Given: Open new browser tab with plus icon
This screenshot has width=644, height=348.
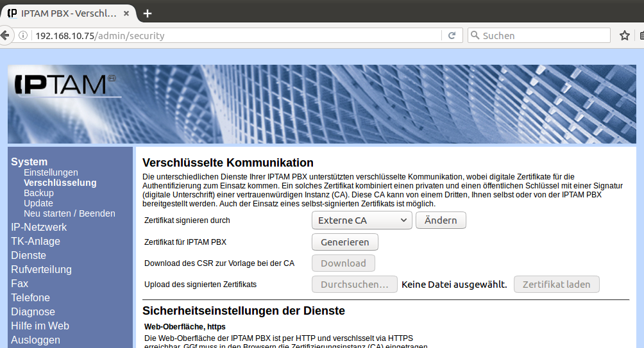Looking at the screenshot, I should [148, 13].
